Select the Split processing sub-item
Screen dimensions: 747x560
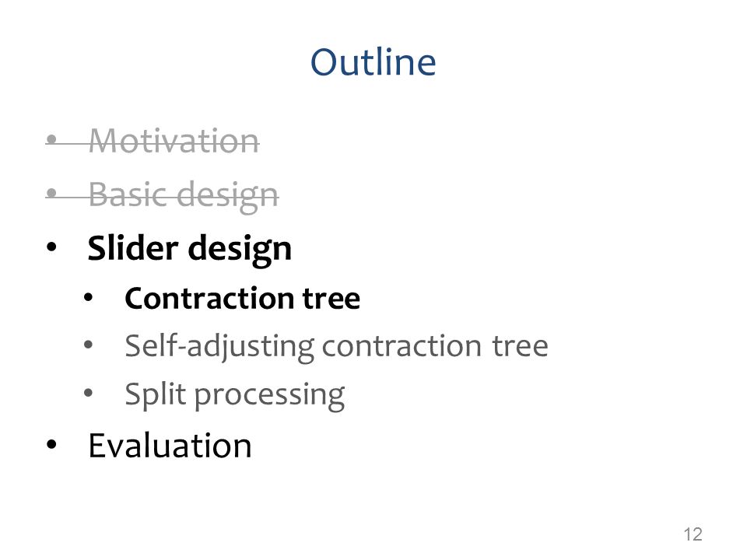234,395
